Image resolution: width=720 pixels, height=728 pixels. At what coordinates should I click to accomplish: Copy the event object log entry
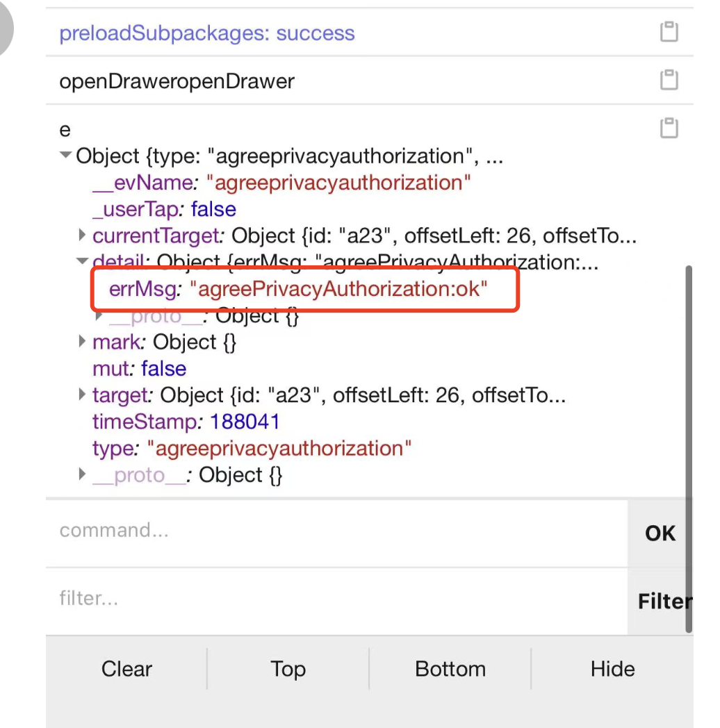click(669, 129)
